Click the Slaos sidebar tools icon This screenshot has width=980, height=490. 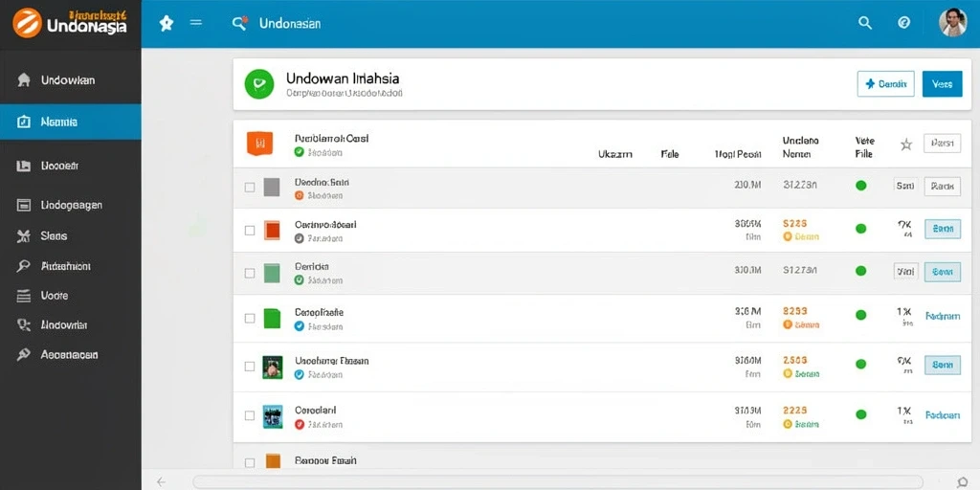click(x=23, y=236)
